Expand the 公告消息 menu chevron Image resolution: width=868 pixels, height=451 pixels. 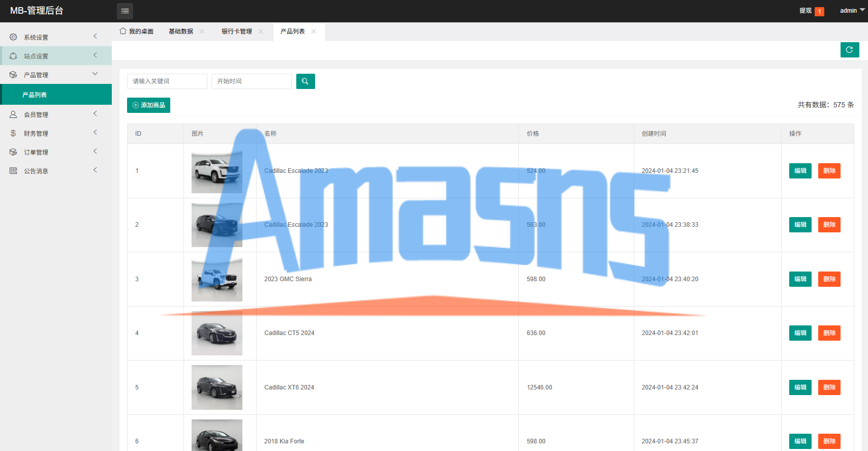coord(95,170)
